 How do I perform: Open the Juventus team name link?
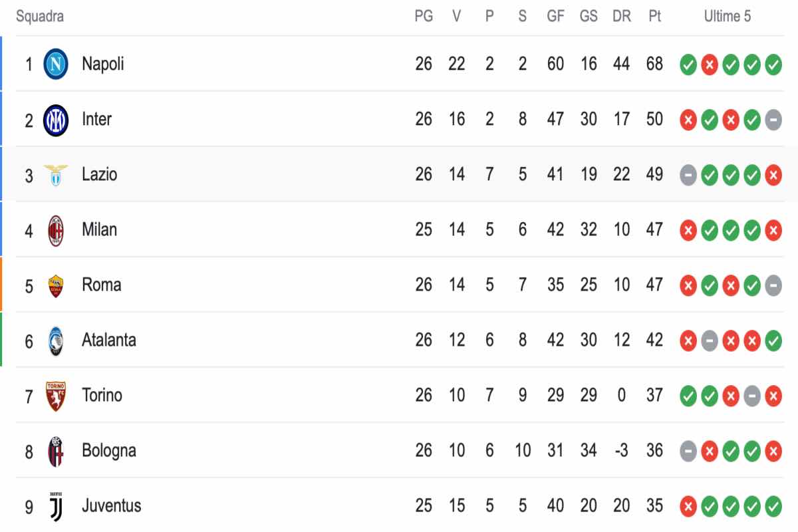point(112,506)
